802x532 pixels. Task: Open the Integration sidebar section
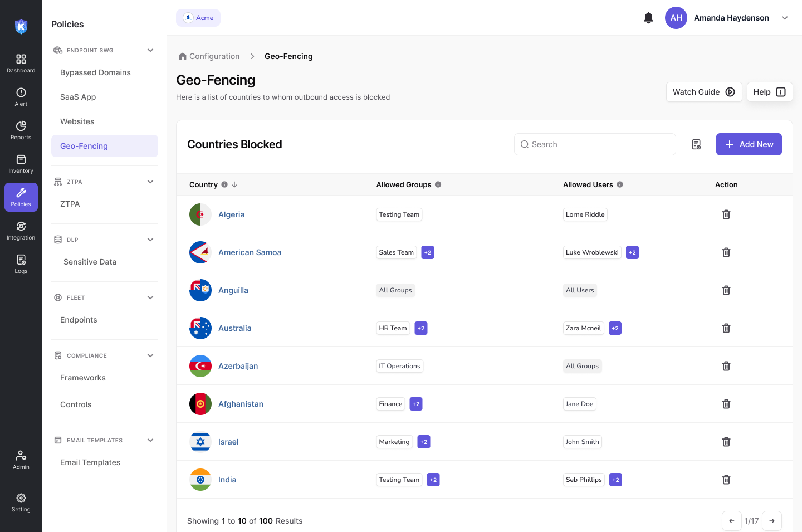[21, 231]
